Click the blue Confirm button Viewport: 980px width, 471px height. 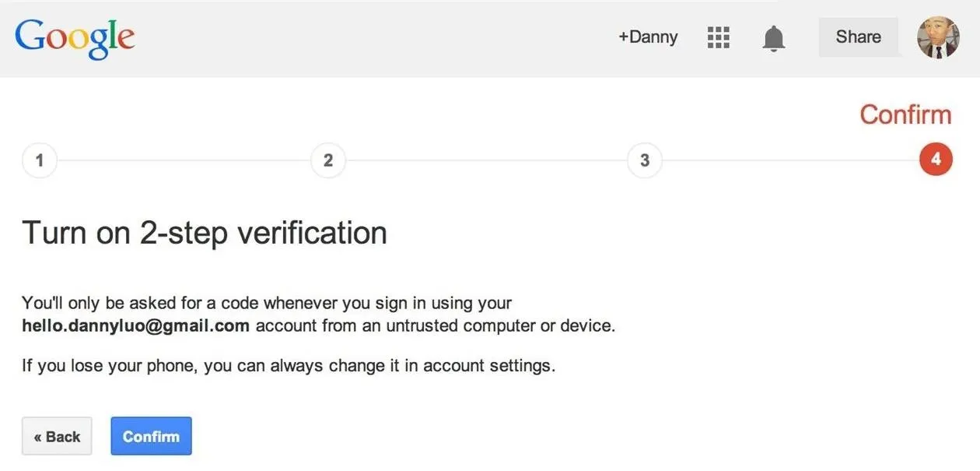(151, 436)
